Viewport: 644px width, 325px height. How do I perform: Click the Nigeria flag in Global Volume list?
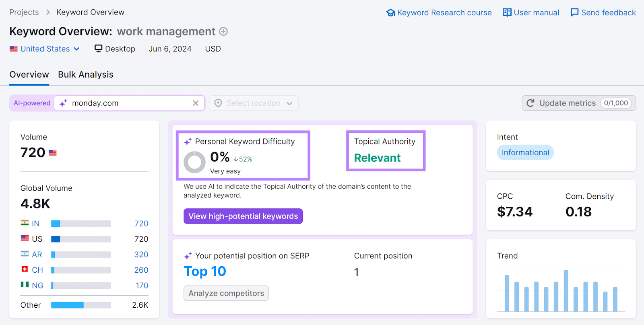(x=25, y=284)
